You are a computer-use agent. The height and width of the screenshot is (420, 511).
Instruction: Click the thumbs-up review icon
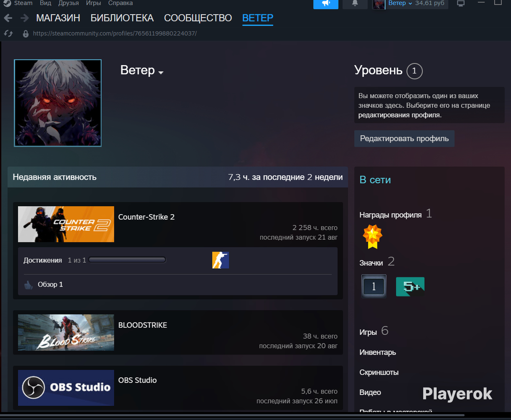(28, 285)
